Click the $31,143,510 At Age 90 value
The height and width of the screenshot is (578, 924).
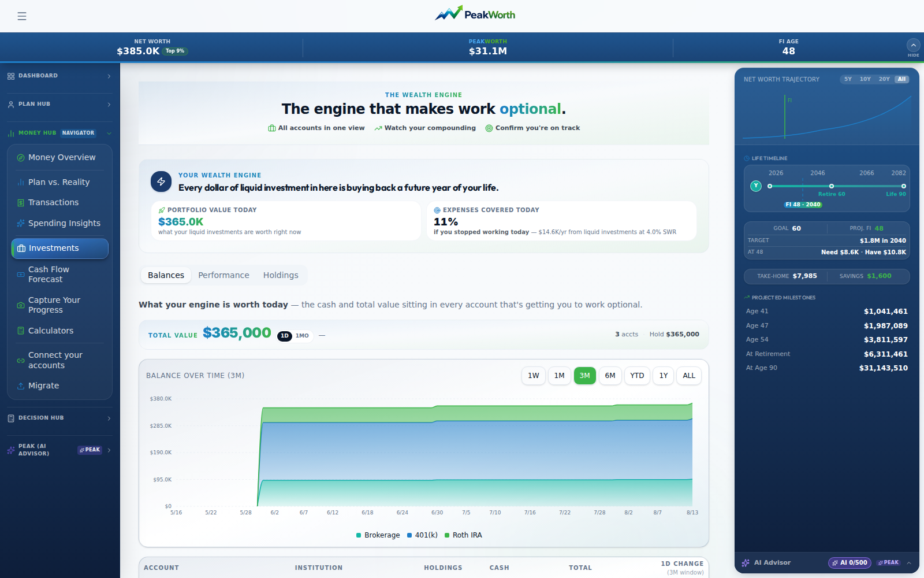point(883,368)
